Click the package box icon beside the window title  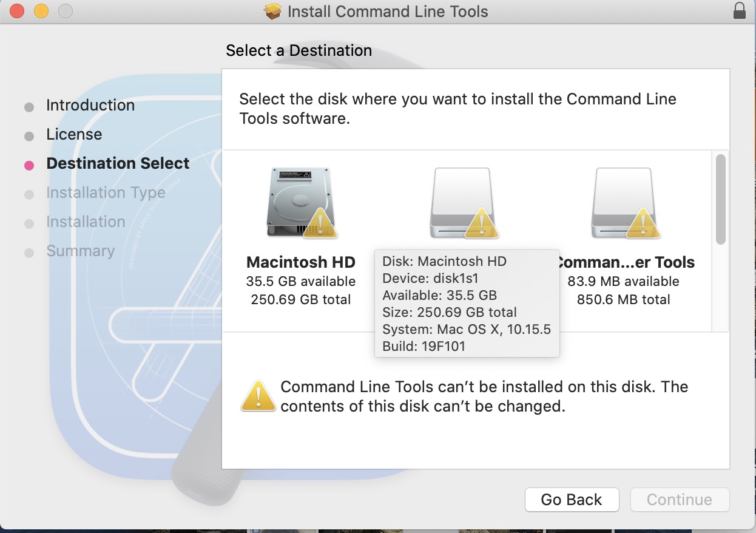coord(274,12)
